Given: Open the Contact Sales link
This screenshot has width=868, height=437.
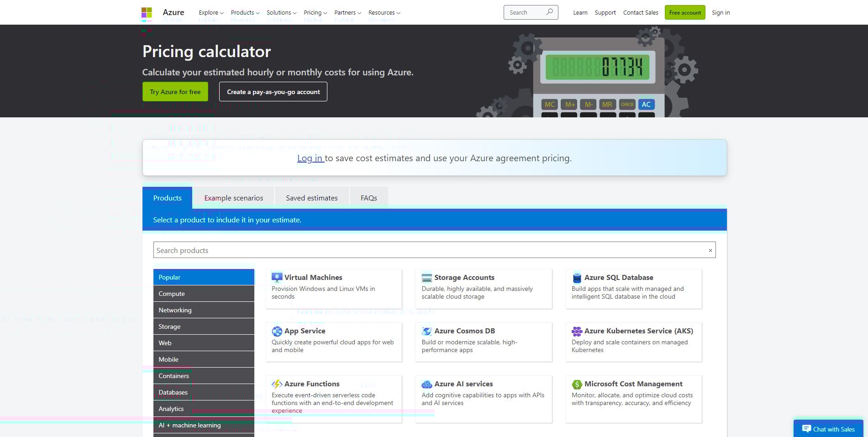Looking at the screenshot, I should (641, 12).
